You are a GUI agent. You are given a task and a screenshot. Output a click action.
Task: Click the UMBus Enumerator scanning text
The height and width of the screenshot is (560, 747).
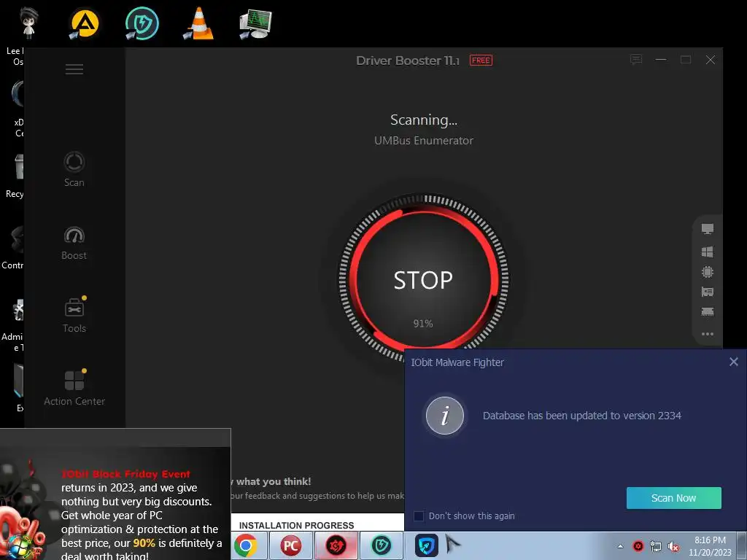424,141
